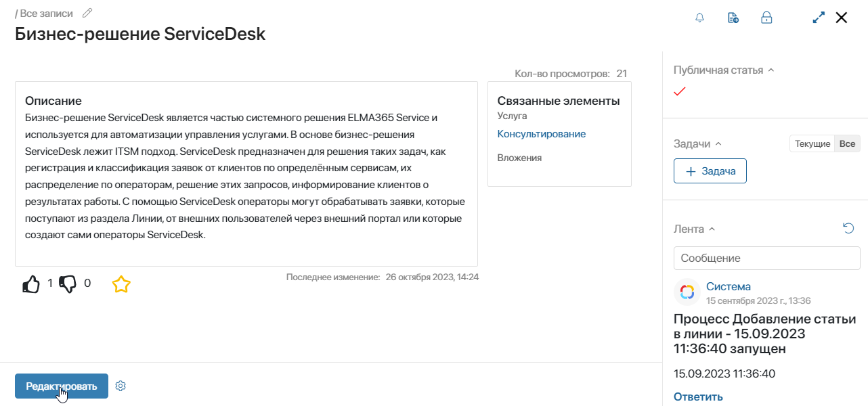The height and width of the screenshot is (406, 868).
Task: Click the Вложения label
Action: 519,158
